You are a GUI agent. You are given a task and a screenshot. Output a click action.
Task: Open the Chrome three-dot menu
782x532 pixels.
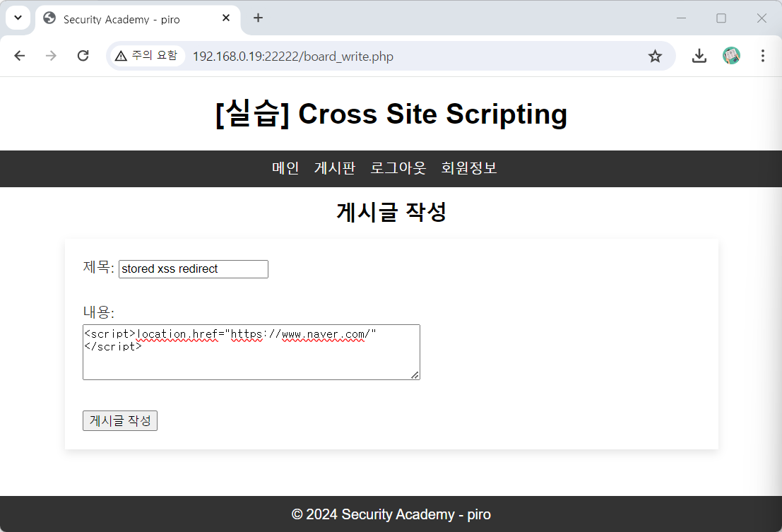762,56
